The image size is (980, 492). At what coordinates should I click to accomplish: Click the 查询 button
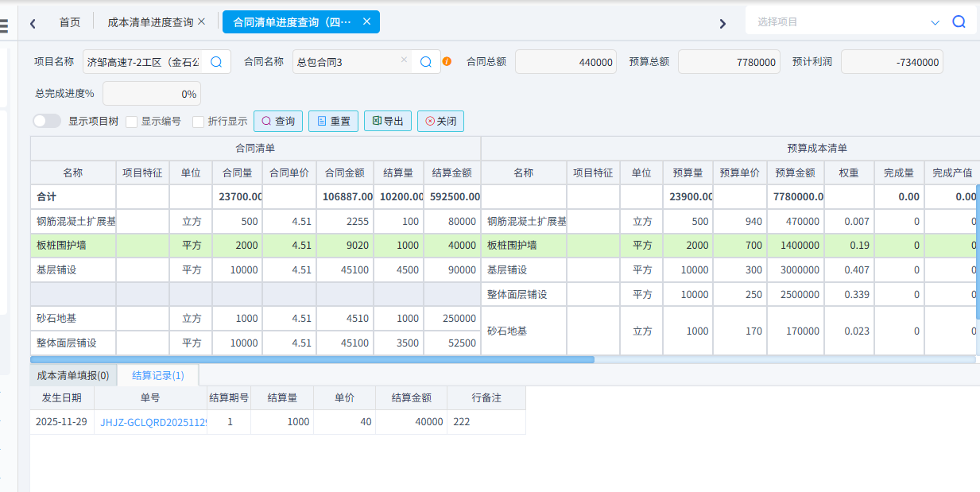(x=277, y=122)
